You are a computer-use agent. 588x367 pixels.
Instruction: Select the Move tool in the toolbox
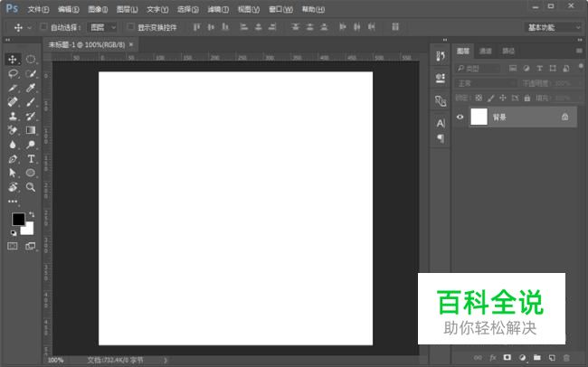13,59
